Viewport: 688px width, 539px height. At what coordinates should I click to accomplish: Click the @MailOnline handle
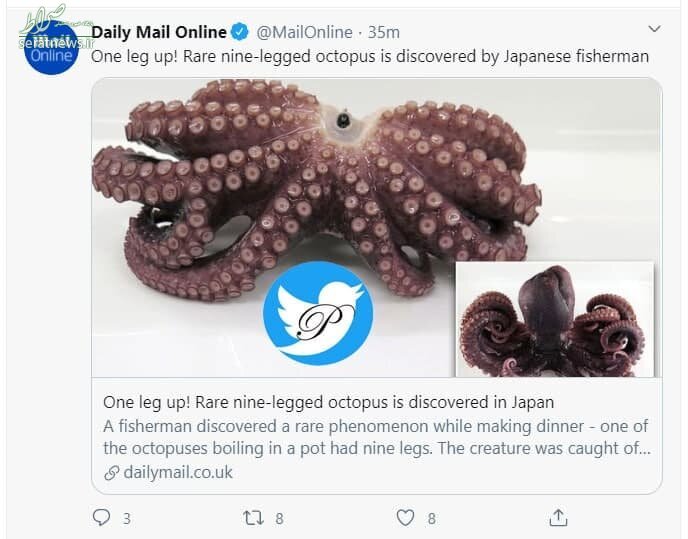(304, 33)
